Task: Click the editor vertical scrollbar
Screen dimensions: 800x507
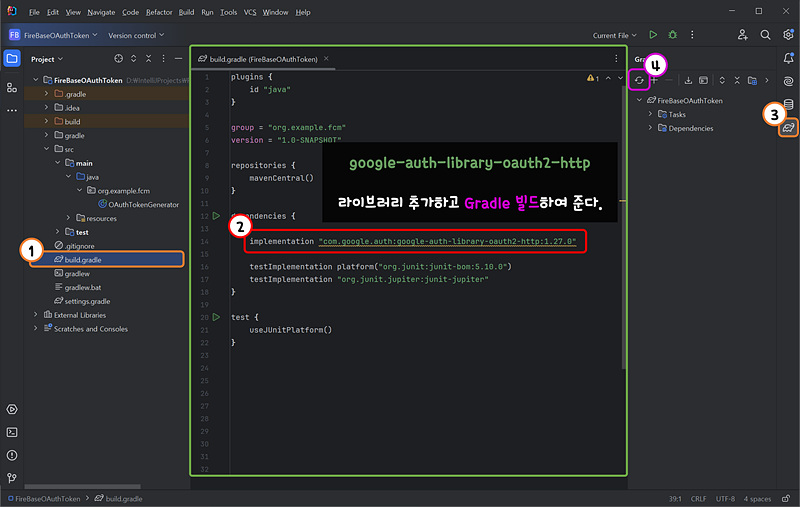Action: click(624, 227)
